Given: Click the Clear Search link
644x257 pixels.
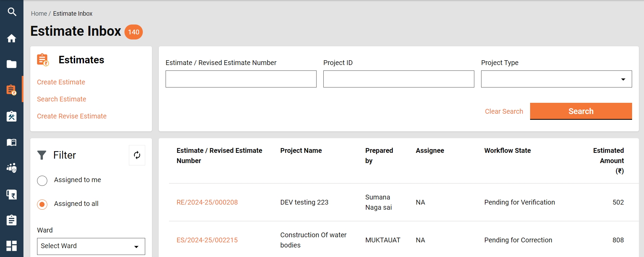Looking at the screenshot, I should point(504,111).
